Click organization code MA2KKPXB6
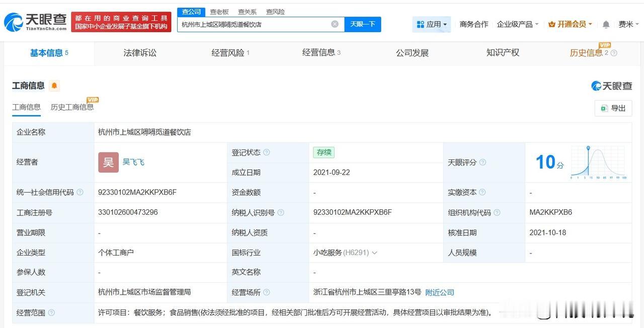 tap(550, 212)
